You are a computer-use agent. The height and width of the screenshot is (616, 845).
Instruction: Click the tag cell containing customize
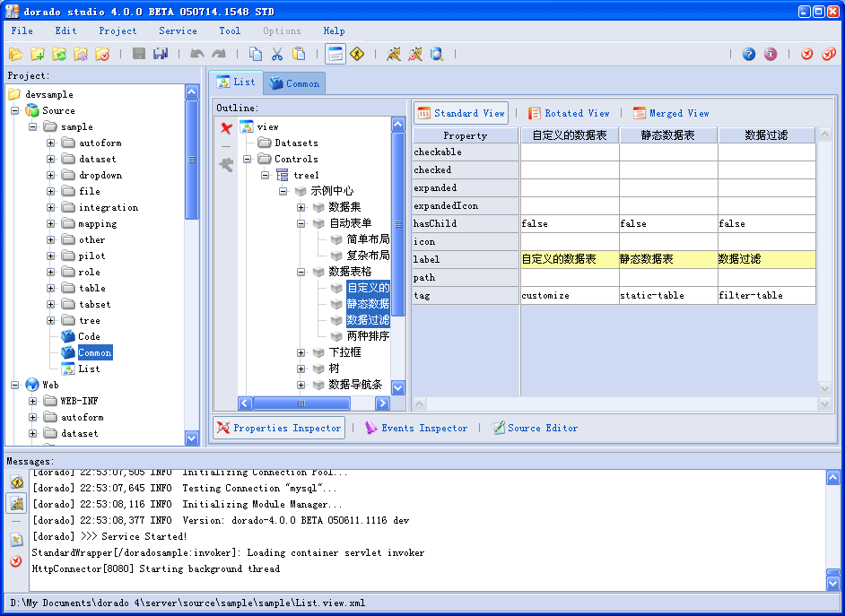pos(570,295)
